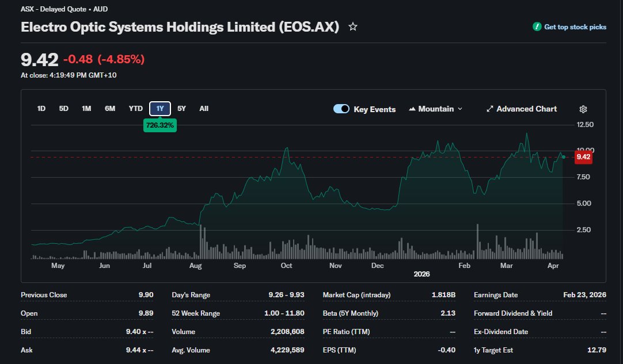The width and height of the screenshot is (623, 364).
Task: Click the Open value 9.89
Action: (146, 313)
